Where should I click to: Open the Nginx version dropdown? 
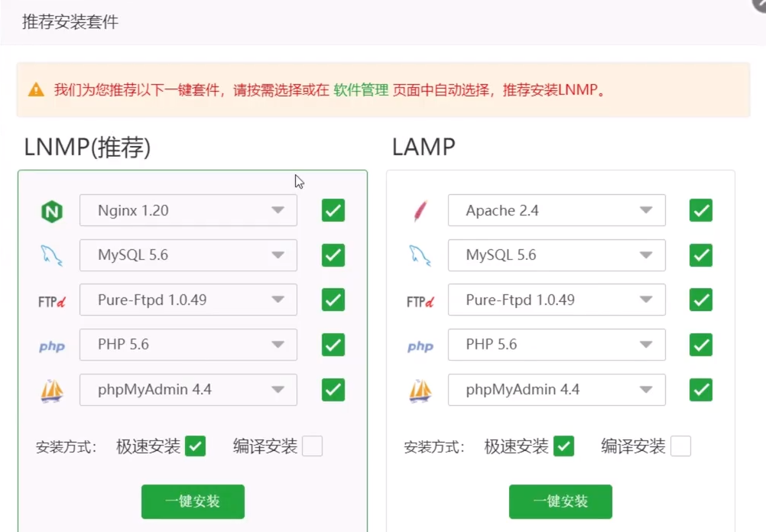click(x=279, y=209)
